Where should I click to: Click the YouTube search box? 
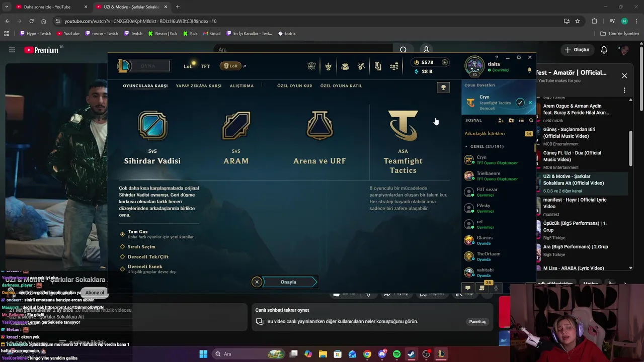point(303,50)
